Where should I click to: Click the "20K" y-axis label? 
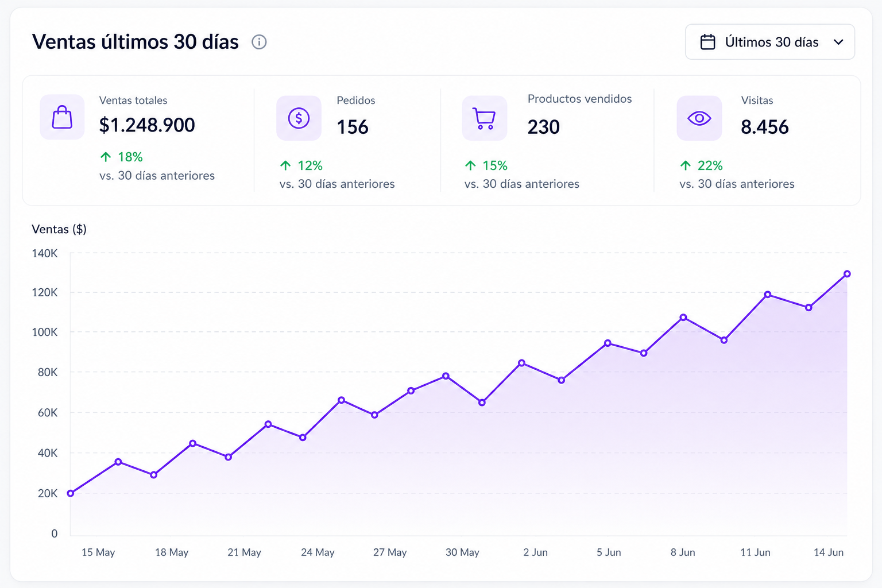[x=48, y=493]
